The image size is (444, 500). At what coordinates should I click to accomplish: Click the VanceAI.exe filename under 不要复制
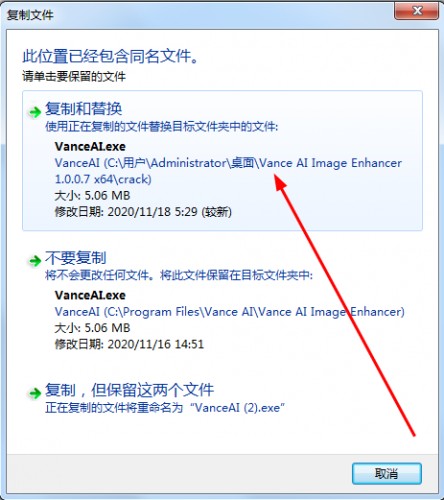(90, 295)
